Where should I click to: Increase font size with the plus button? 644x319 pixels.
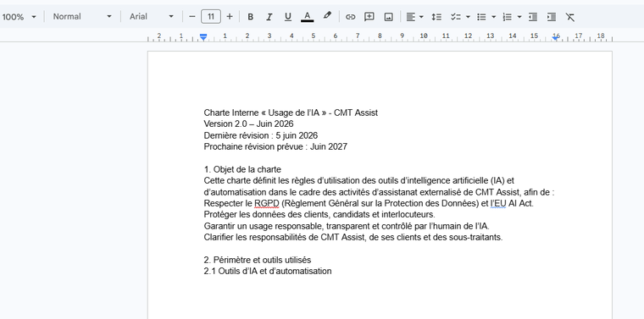[230, 17]
